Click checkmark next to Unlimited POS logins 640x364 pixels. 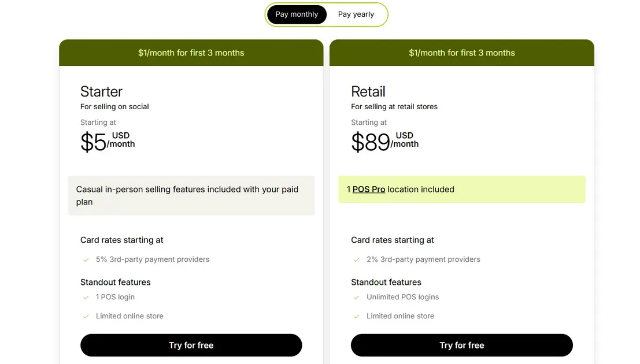(357, 298)
